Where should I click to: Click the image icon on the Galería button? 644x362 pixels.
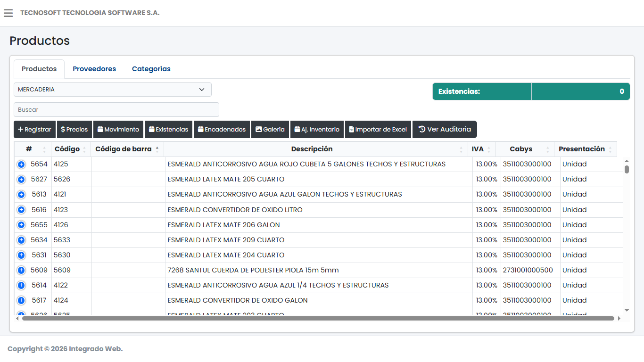pos(259,129)
